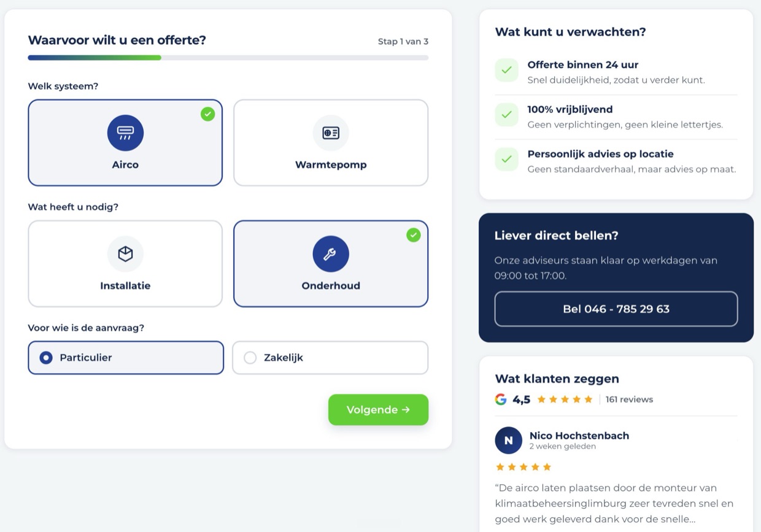761x532 pixels.
Task: Click checkmark beside 100% vrijblijvend
Action: pyautogui.click(x=506, y=115)
